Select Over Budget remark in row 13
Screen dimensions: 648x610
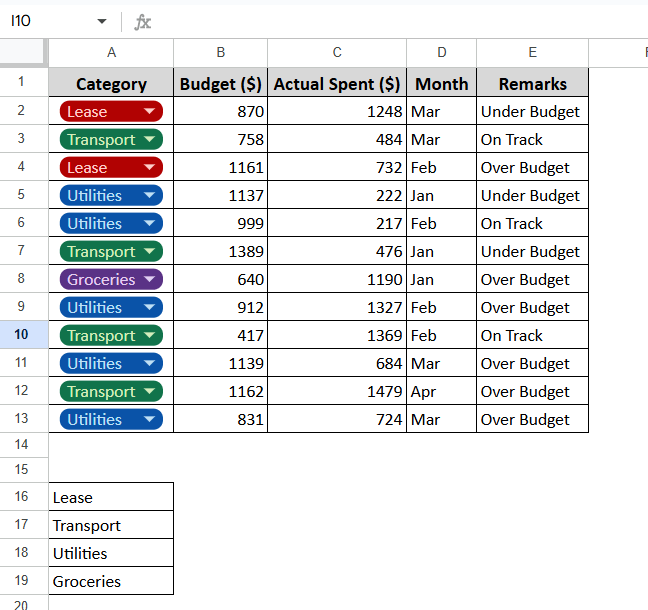tap(533, 419)
